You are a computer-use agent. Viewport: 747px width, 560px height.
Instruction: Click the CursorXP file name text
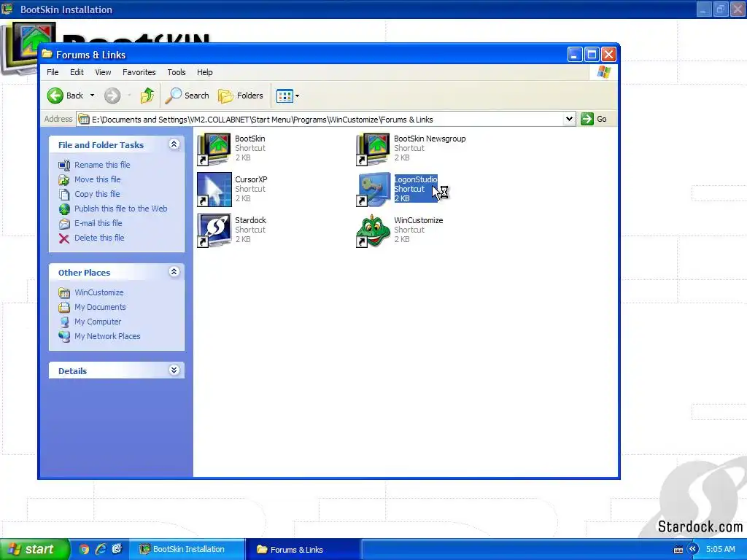click(251, 179)
